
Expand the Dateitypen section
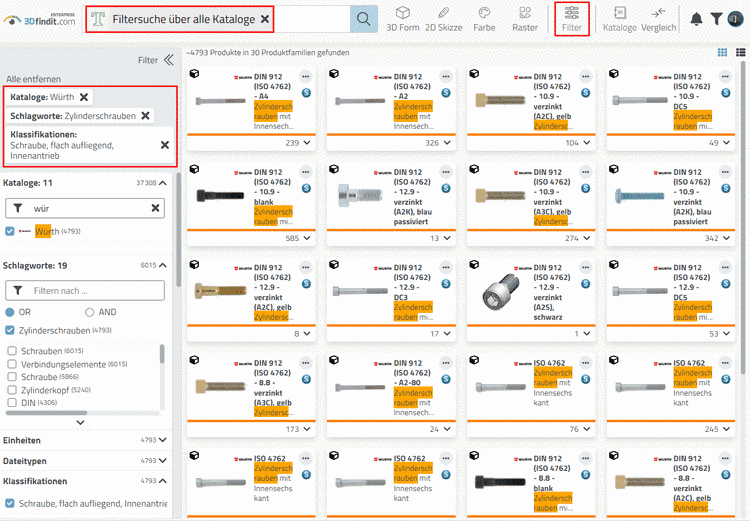pos(163,460)
